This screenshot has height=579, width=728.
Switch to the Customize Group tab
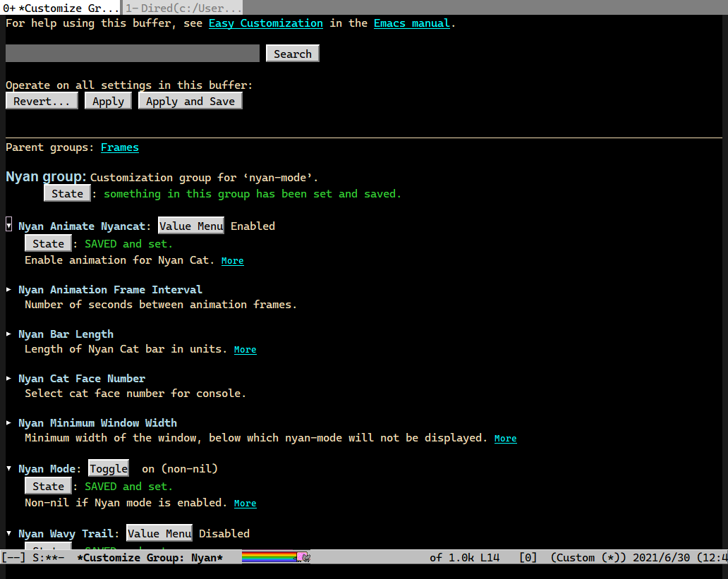point(61,8)
